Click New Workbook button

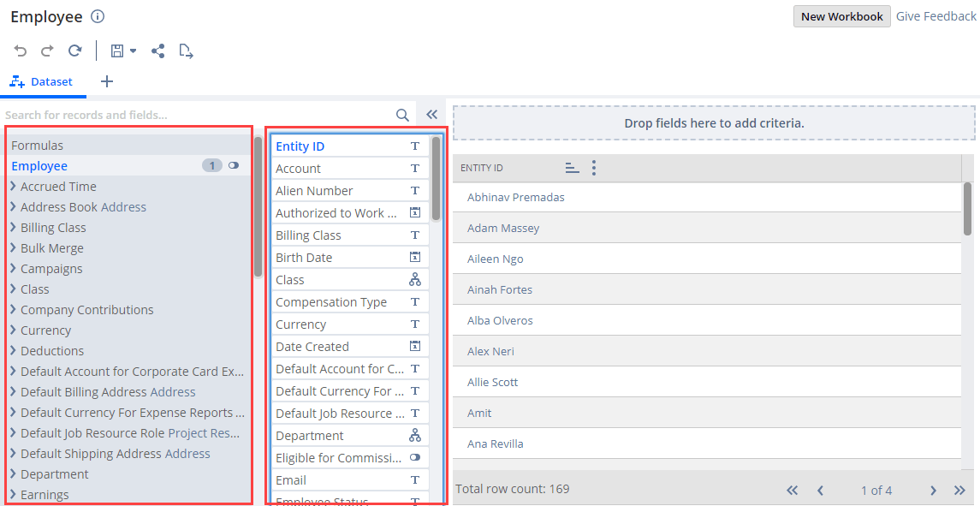[842, 16]
